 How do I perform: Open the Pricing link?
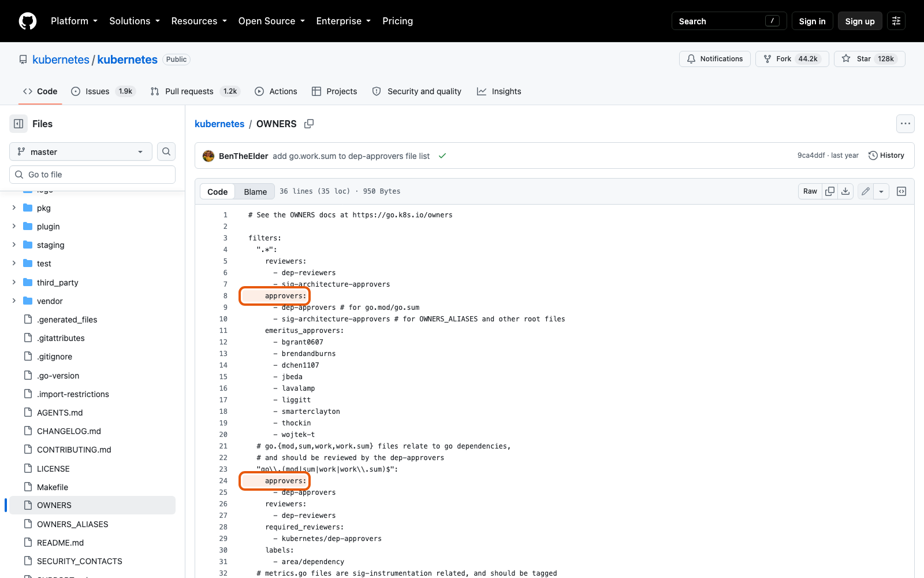[397, 21]
